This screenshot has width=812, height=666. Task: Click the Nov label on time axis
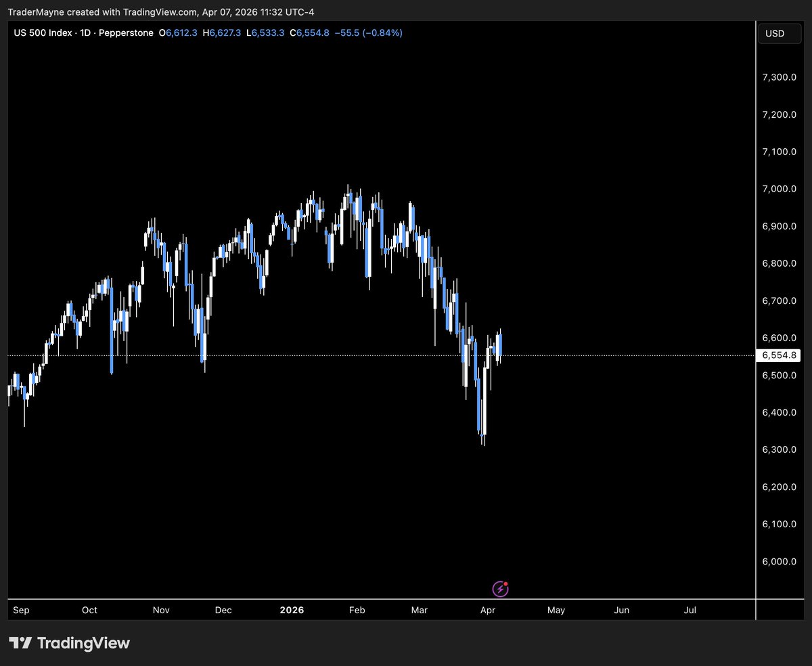(160, 610)
